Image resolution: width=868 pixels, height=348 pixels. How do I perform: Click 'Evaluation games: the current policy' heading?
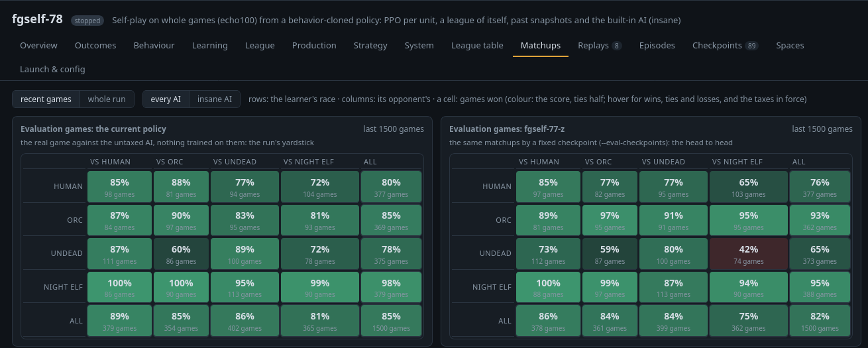[93, 129]
